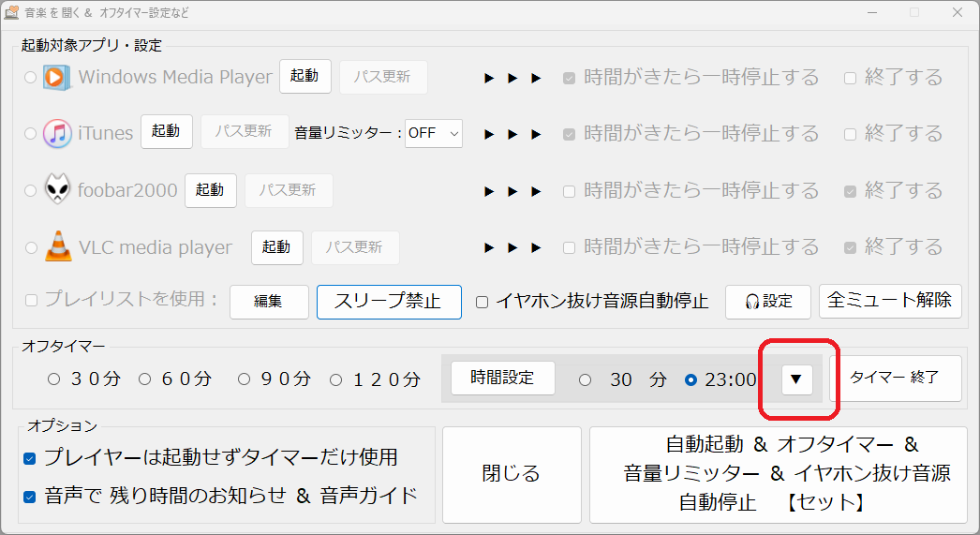Toggle 終了する checkbox in VLC row
The height and width of the screenshot is (535, 980).
[x=850, y=247]
